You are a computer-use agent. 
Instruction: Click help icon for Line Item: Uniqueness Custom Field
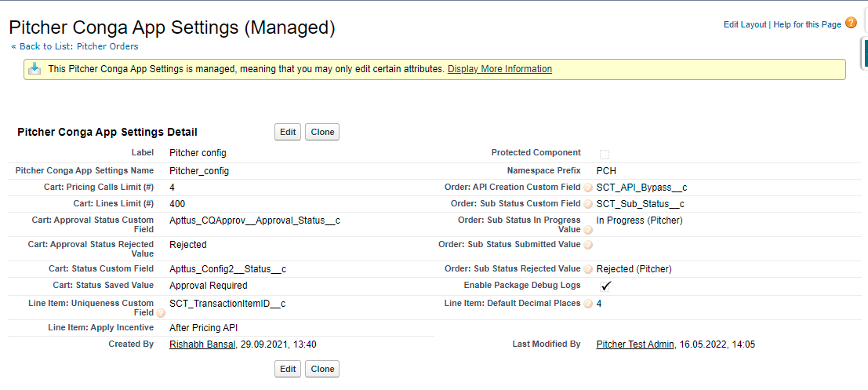click(161, 313)
